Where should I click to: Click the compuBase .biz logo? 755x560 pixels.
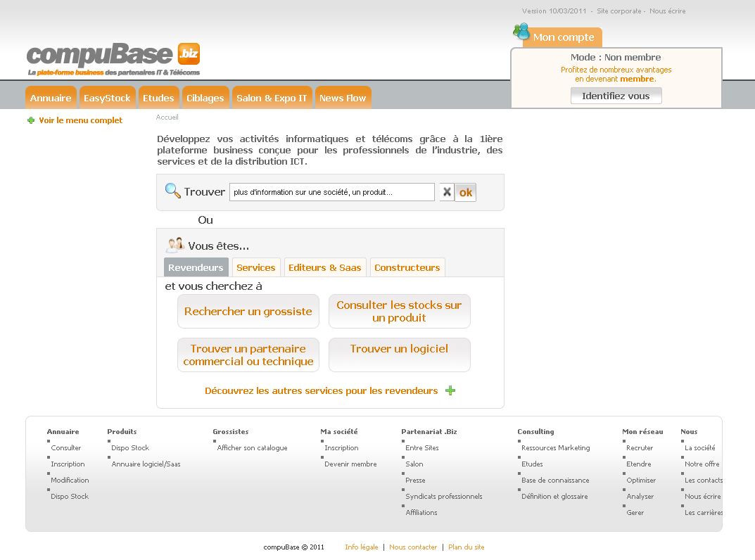pos(113,59)
